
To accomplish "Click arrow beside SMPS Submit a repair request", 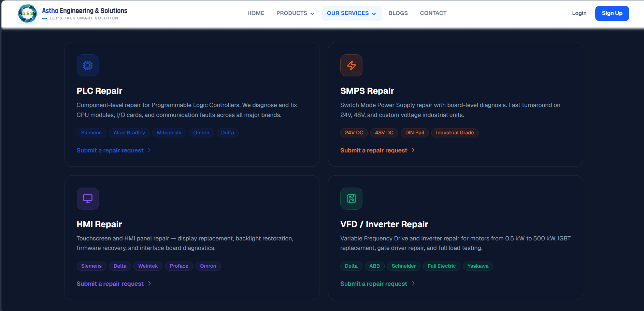I will [x=413, y=150].
